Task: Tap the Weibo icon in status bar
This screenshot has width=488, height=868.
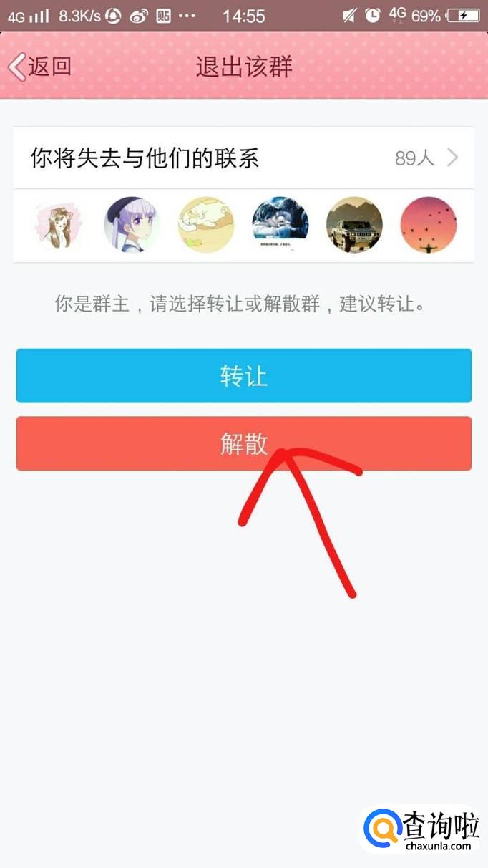Action: click(x=139, y=16)
